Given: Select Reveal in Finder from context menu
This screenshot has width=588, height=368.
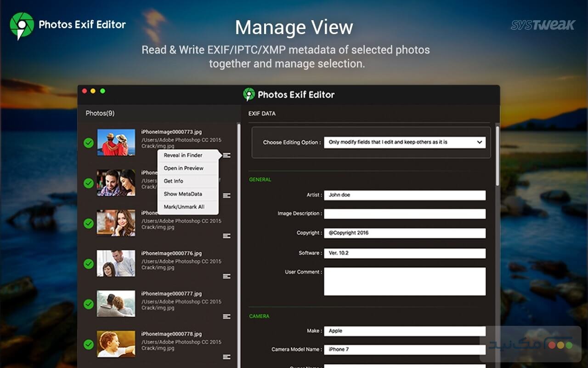Looking at the screenshot, I should (183, 155).
